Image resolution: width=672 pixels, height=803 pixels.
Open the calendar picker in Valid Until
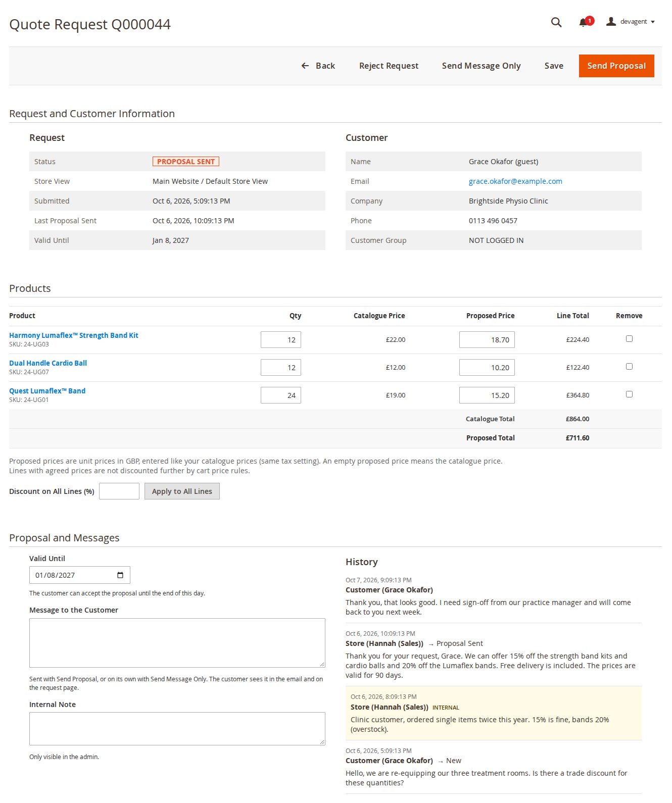(120, 575)
